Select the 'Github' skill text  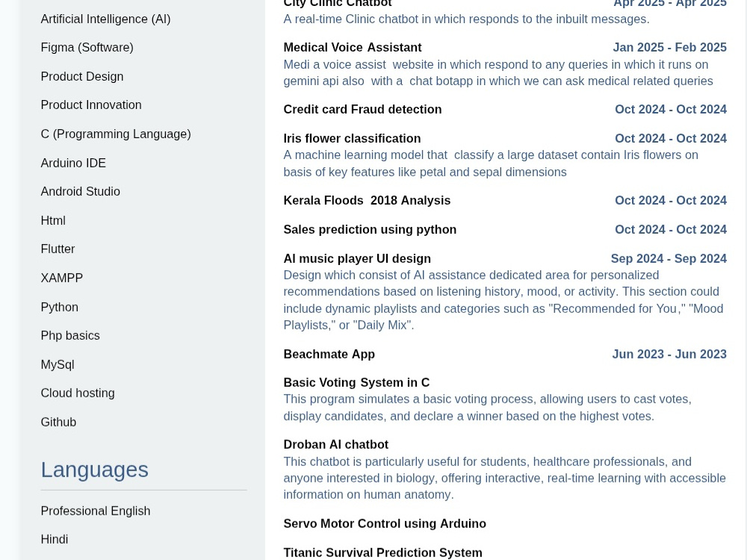pos(58,423)
